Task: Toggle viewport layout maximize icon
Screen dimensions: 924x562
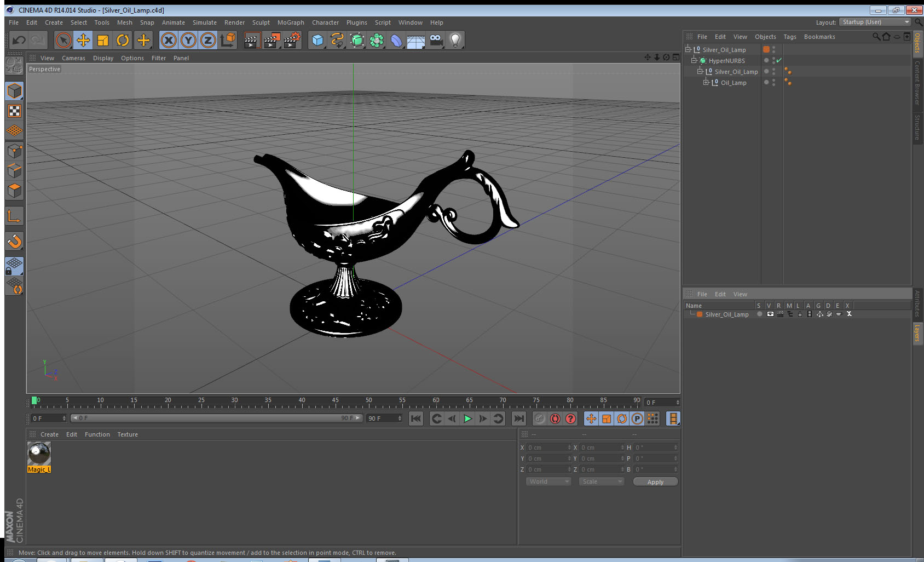Action: pos(675,57)
